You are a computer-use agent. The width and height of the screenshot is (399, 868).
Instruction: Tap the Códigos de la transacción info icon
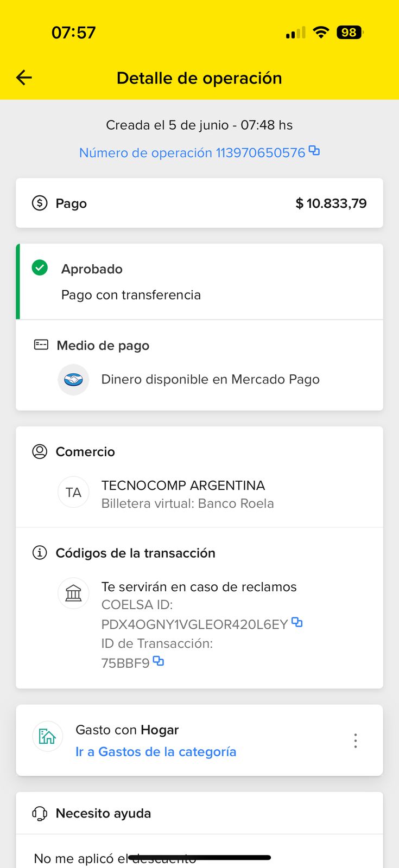click(40, 553)
